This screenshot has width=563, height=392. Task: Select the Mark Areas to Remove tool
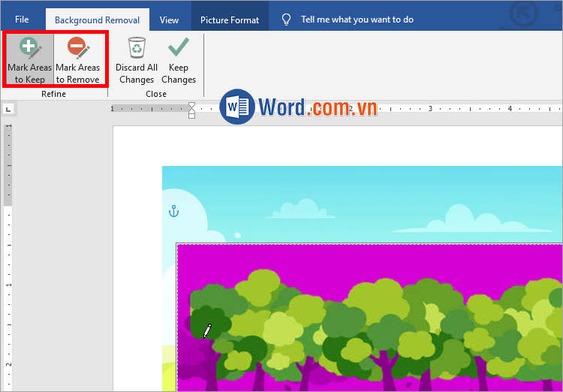click(78, 59)
